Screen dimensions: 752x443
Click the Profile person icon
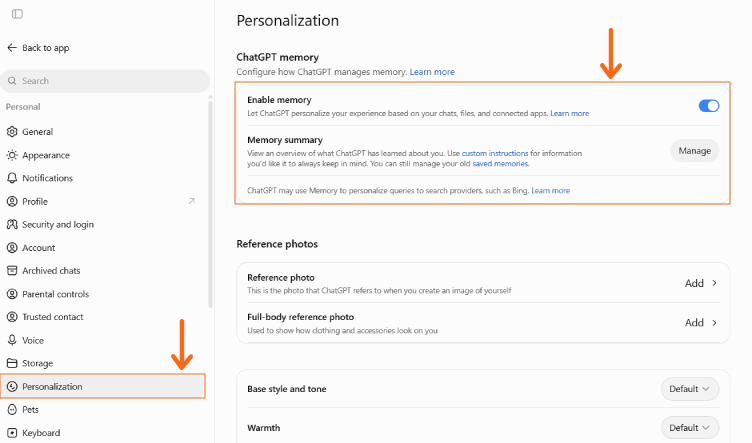[12, 201]
